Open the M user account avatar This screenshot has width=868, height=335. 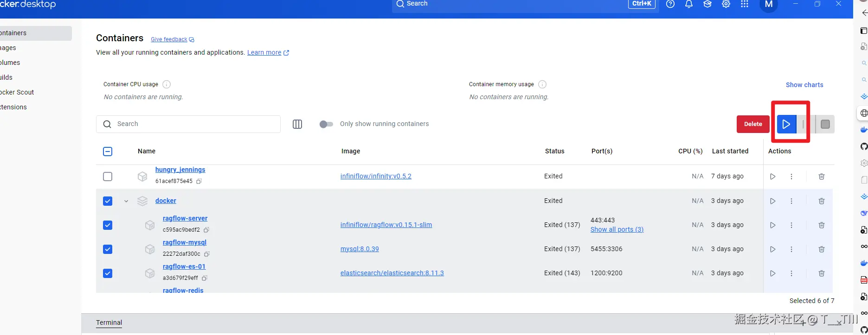point(769,4)
